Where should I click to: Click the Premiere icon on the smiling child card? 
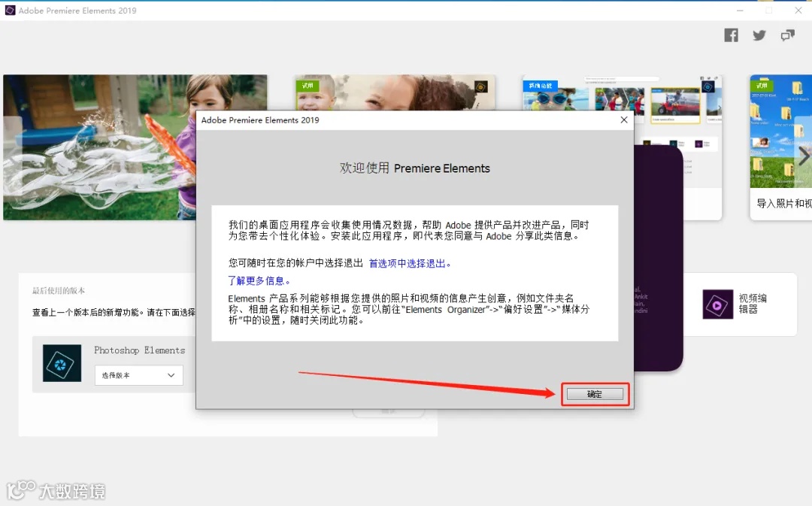coord(480,87)
